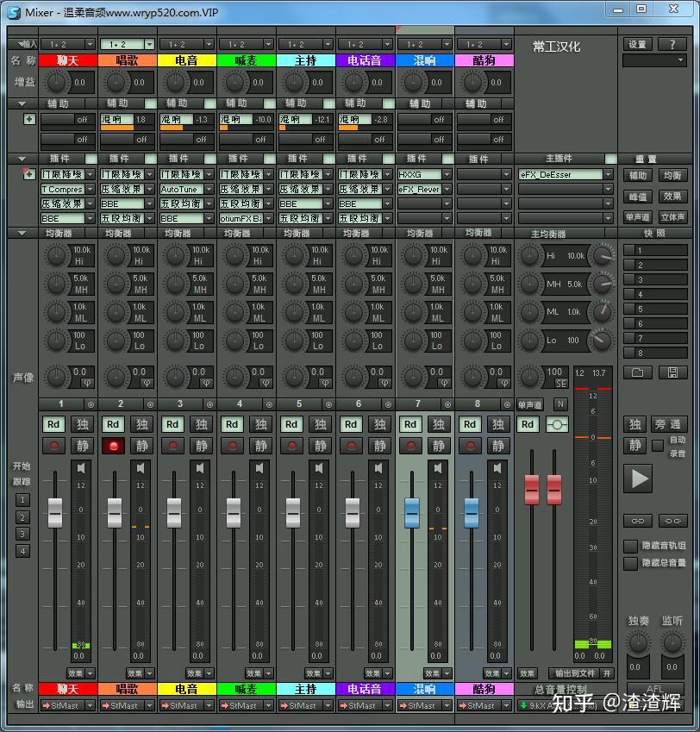Viewport: 700px width, 732px height.
Task: Toggle snapshot slot 3 checkbox
Action: (x=629, y=279)
